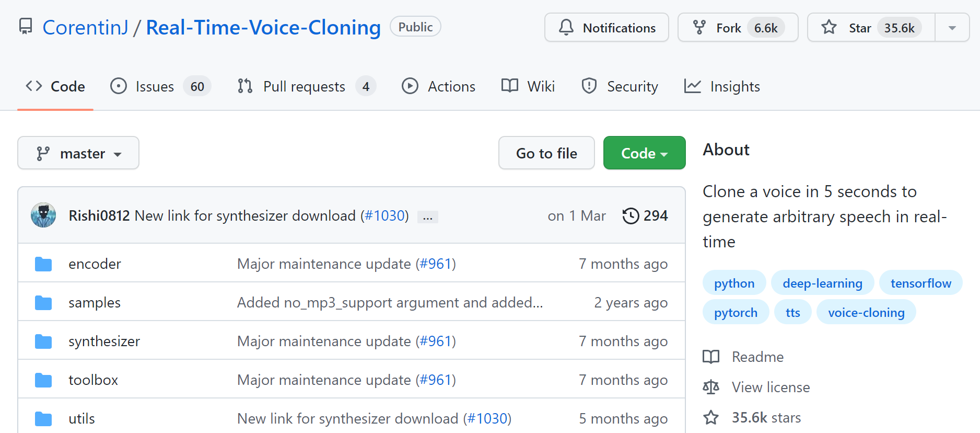
Task: Click the commit history clock icon
Action: pos(631,215)
